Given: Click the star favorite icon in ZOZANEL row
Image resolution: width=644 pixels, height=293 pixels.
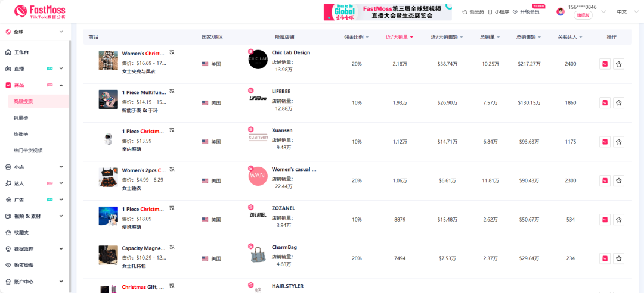Looking at the screenshot, I should (x=618, y=220).
